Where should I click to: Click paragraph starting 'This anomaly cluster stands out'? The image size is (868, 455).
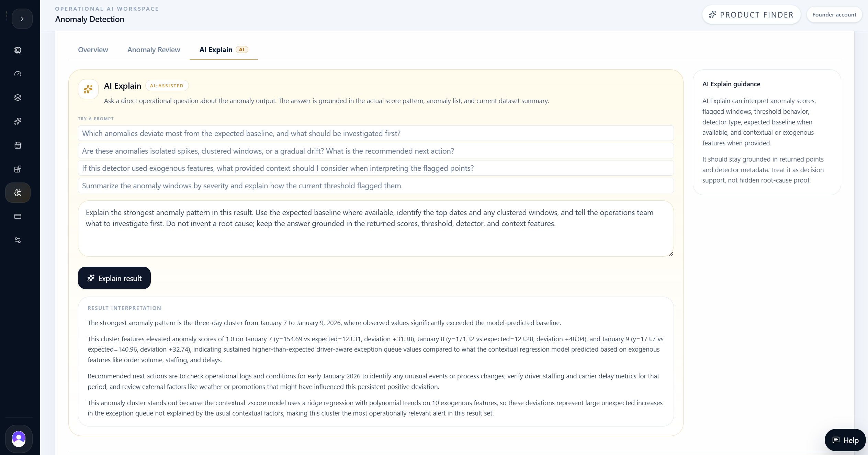coord(375,408)
